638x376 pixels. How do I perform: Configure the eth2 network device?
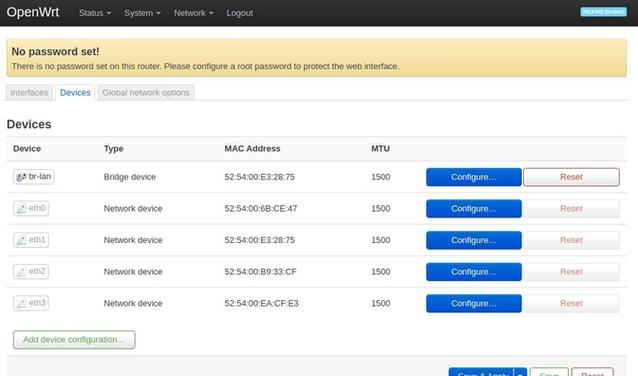coord(474,272)
